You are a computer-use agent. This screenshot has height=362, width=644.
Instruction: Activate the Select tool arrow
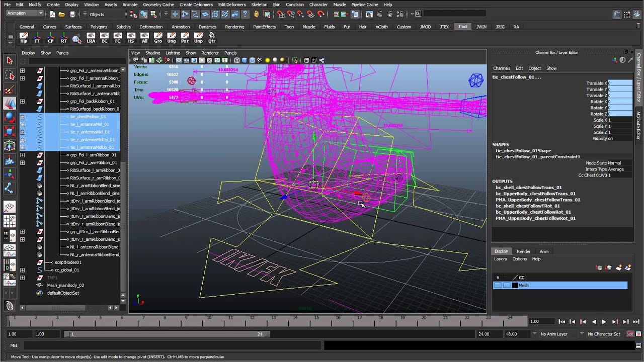[10, 60]
